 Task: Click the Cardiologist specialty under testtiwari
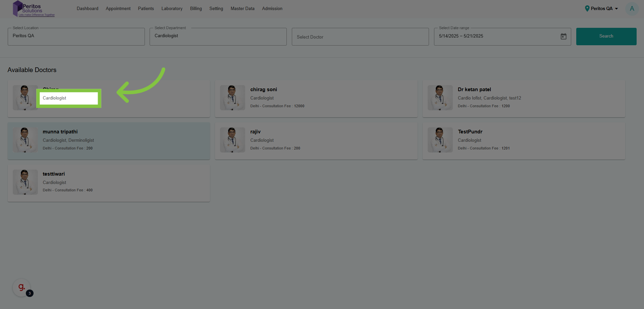[x=54, y=182]
